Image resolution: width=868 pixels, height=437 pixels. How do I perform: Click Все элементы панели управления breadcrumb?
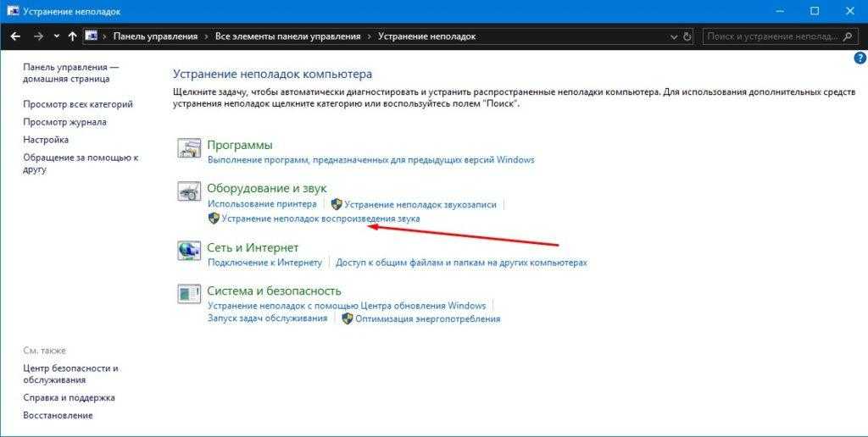click(287, 36)
